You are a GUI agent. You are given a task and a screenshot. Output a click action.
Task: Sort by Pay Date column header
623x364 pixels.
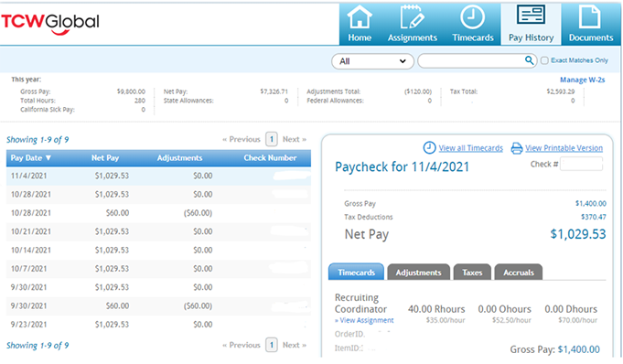tap(31, 157)
